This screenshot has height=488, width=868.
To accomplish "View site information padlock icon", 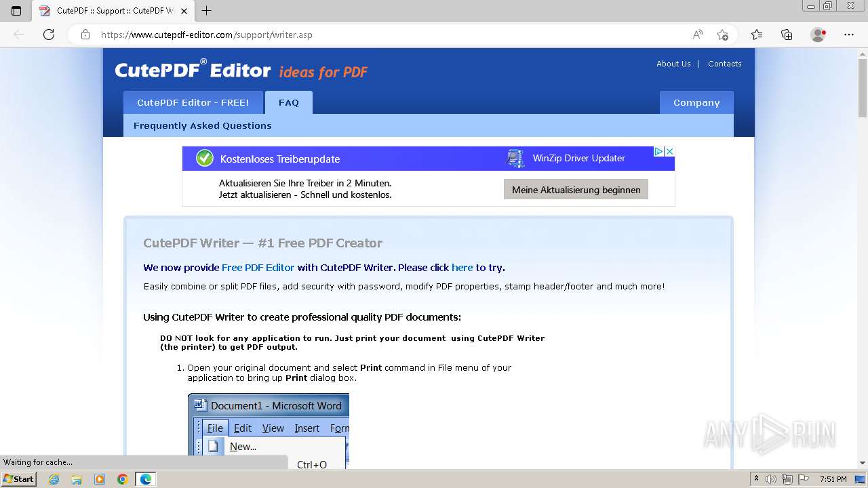I will tap(85, 35).
